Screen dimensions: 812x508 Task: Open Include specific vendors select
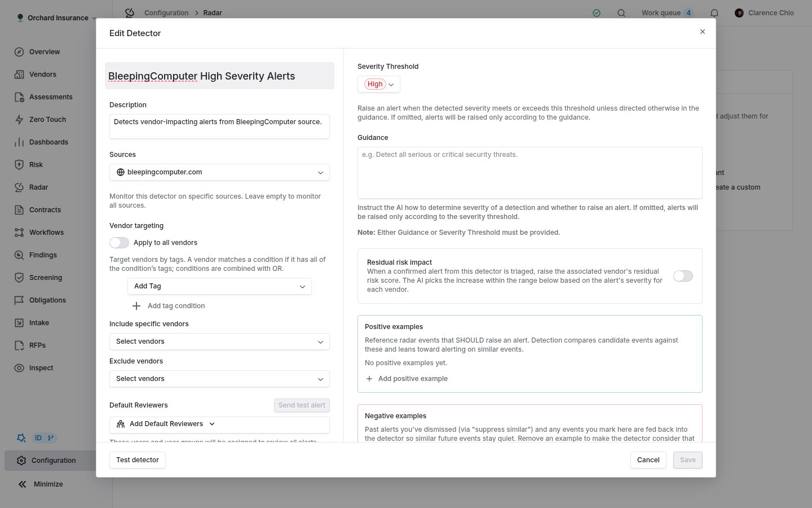(219, 341)
